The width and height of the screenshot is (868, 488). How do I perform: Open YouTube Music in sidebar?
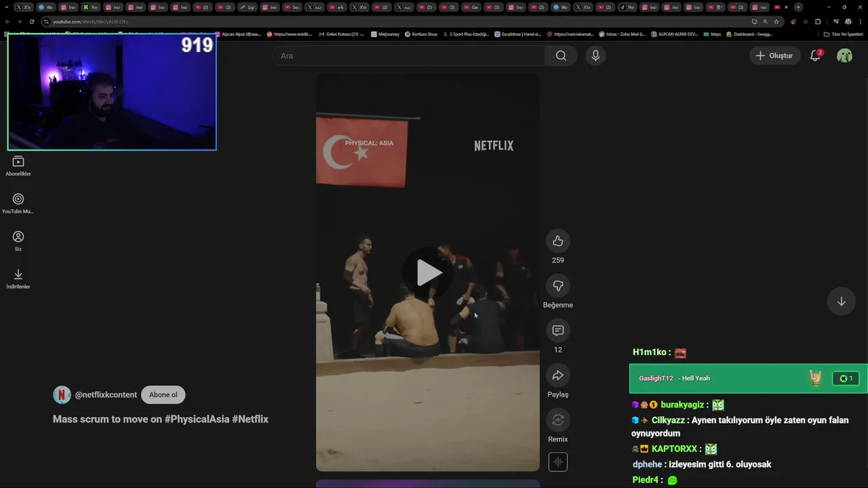(18, 203)
